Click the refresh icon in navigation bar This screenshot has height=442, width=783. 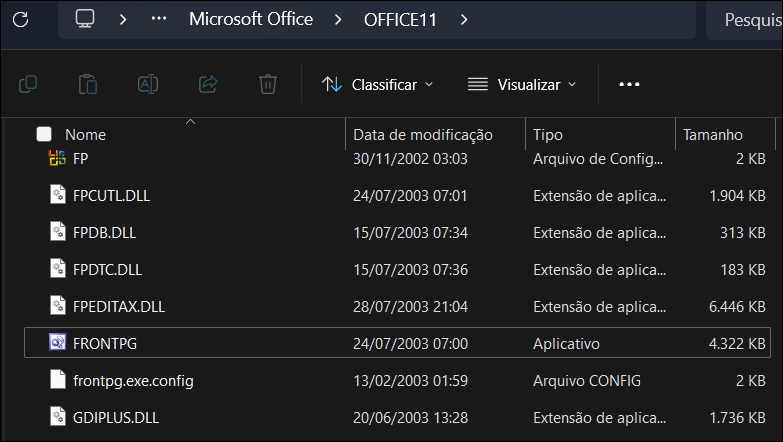pyautogui.click(x=21, y=19)
